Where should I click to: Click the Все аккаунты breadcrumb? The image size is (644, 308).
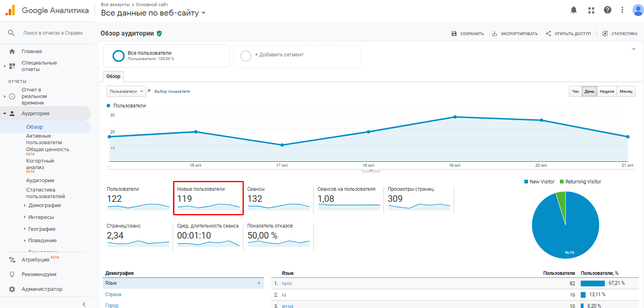(116, 4)
